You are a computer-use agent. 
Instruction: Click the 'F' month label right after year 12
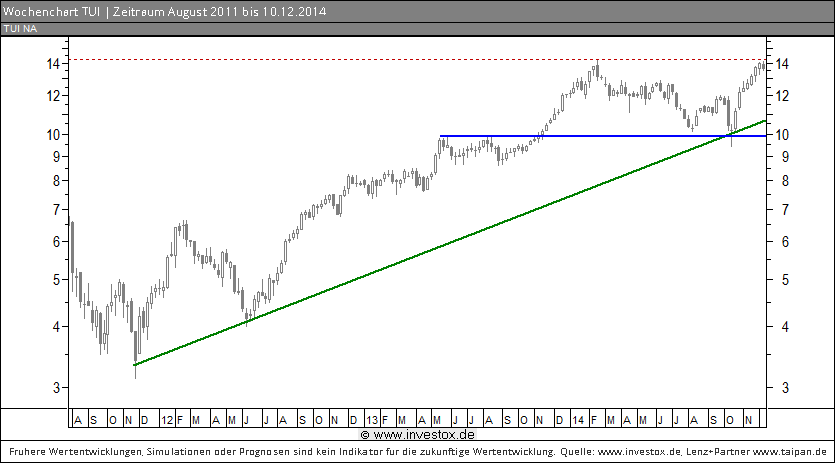180,420
